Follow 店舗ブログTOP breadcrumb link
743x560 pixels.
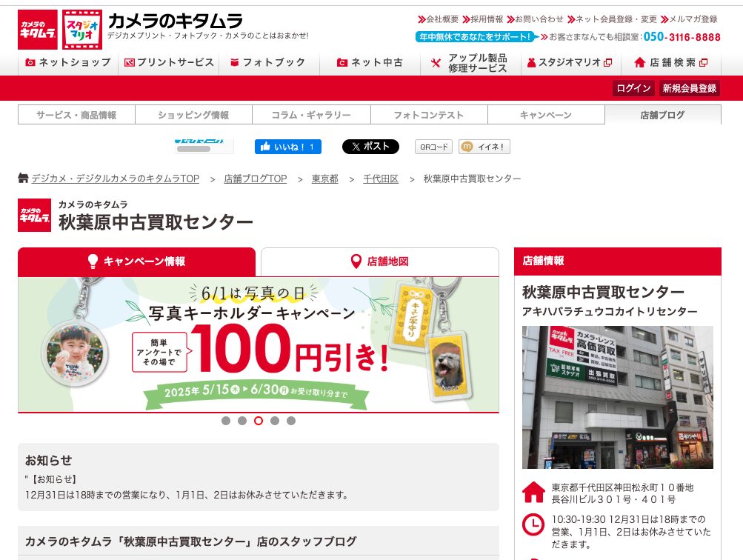pyautogui.click(x=256, y=179)
